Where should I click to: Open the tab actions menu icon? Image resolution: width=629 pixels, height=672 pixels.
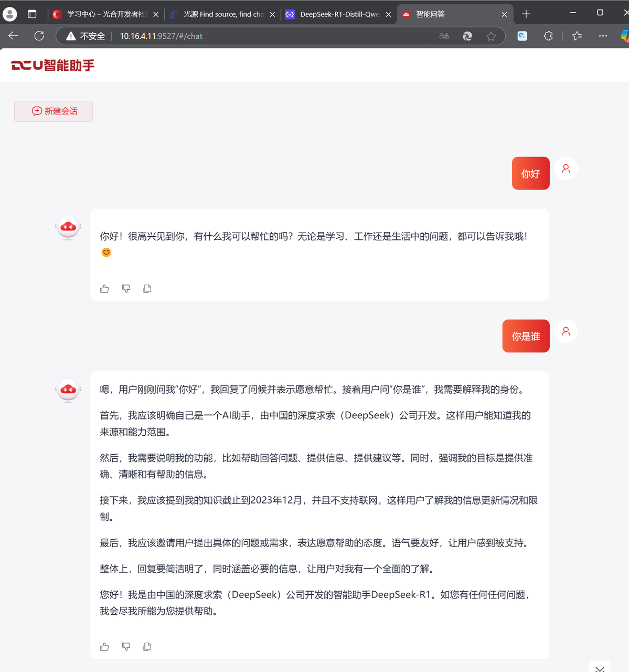tap(32, 14)
